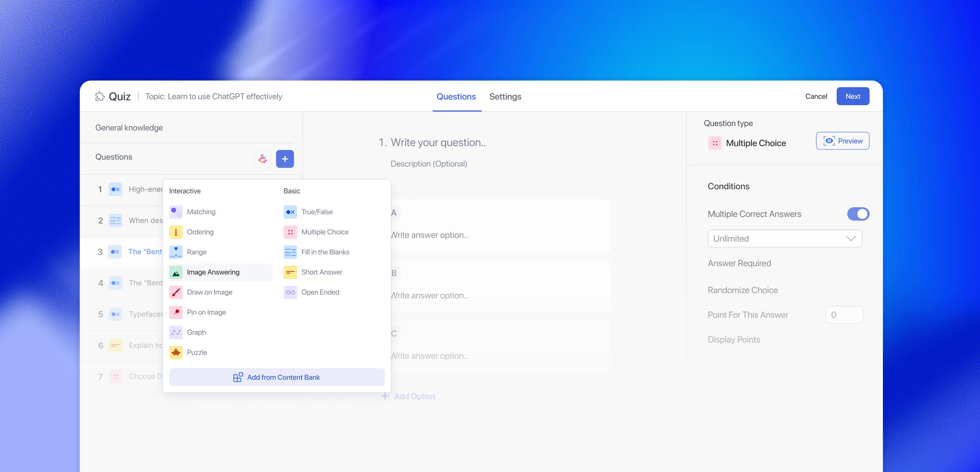Click the True/False icon on question 4
The height and width of the screenshot is (472, 980).
tap(115, 283)
